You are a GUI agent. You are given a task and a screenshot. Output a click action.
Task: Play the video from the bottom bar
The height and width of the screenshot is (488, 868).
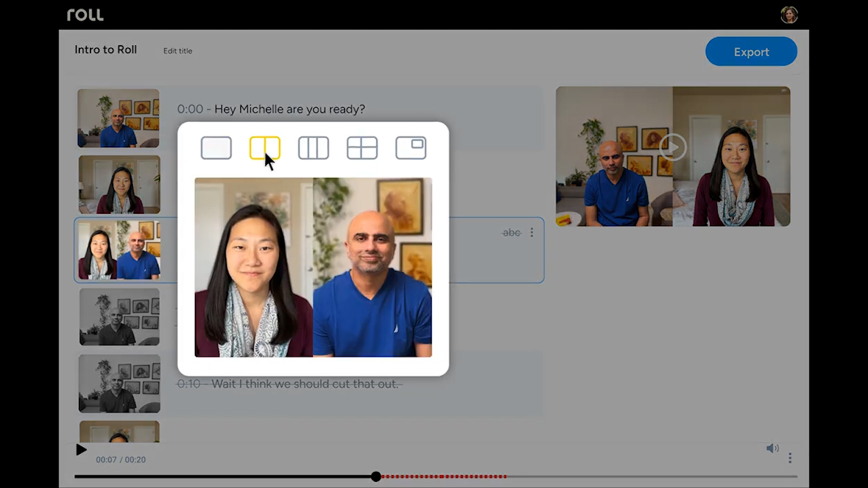[x=81, y=449]
